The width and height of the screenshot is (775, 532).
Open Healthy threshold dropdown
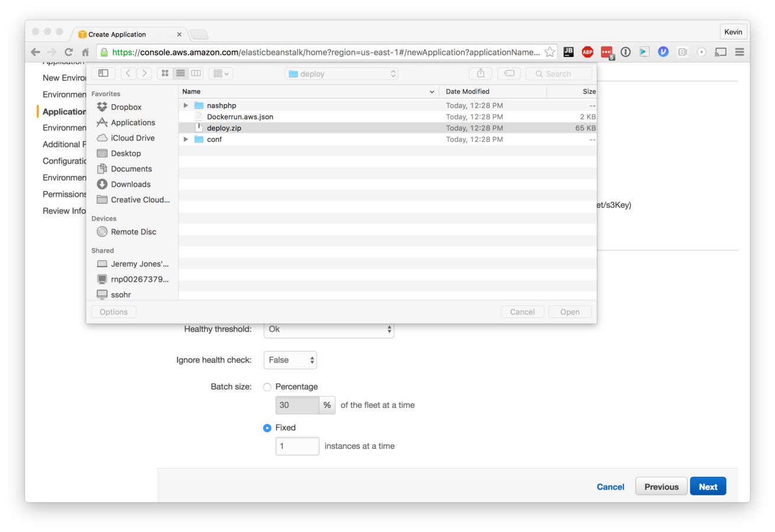329,329
